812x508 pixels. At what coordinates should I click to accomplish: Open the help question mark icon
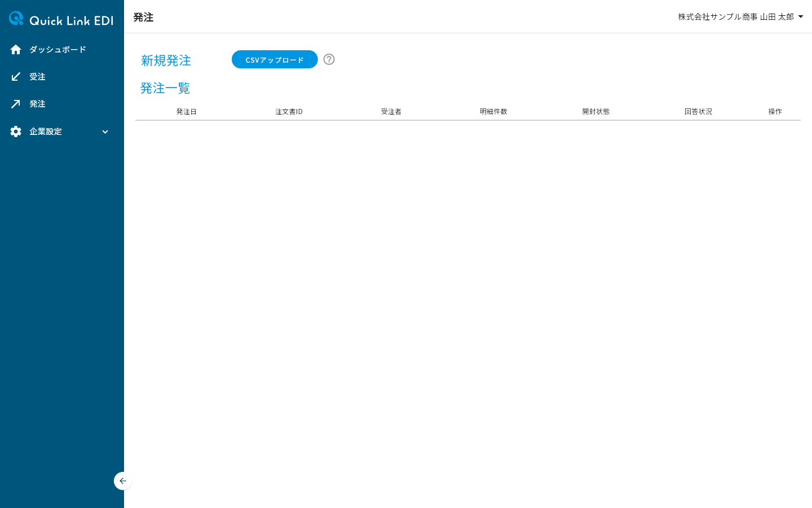point(329,59)
